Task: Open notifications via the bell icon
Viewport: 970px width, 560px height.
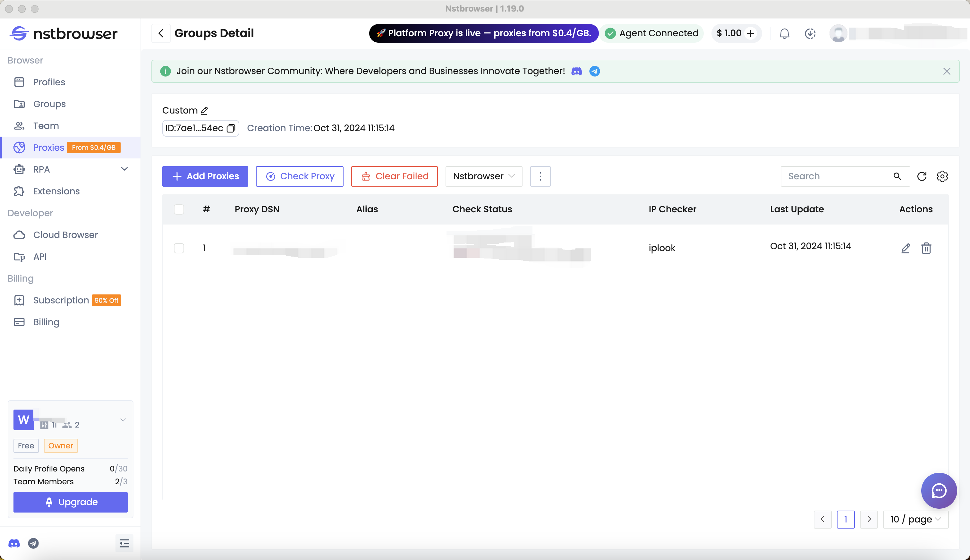Action: (x=784, y=33)
